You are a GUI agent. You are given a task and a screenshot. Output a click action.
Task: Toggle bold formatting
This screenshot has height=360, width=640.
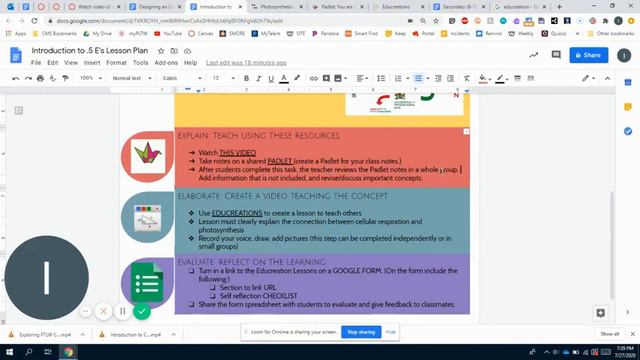(246, 78)
